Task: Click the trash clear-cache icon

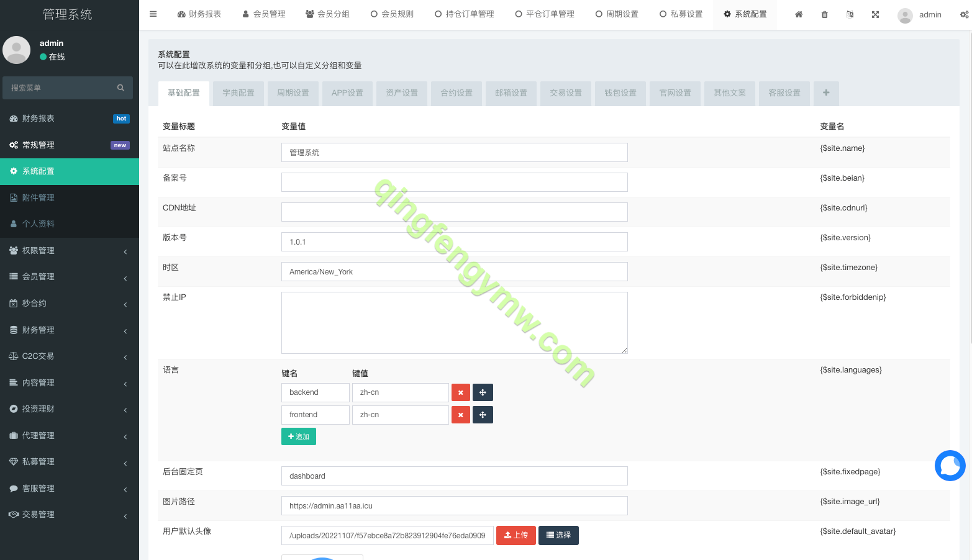Action: (825, 14)
